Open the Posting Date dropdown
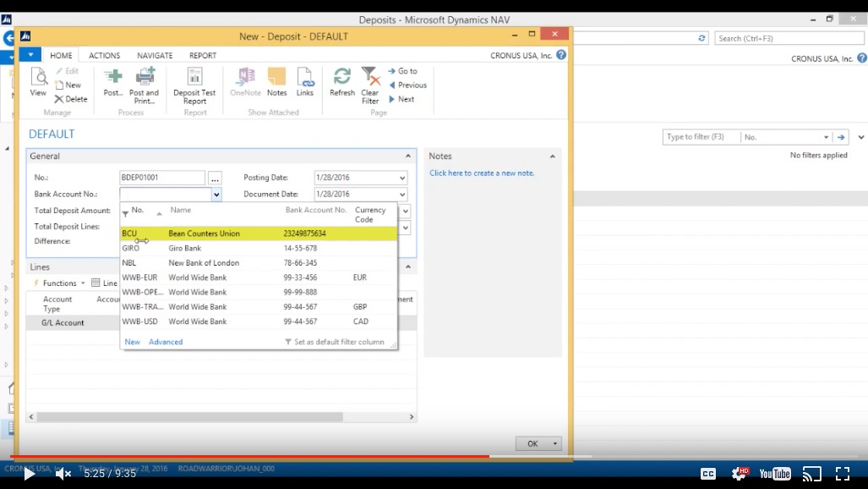Viewport: 868px width, 489px height. (x=402, y=178)
